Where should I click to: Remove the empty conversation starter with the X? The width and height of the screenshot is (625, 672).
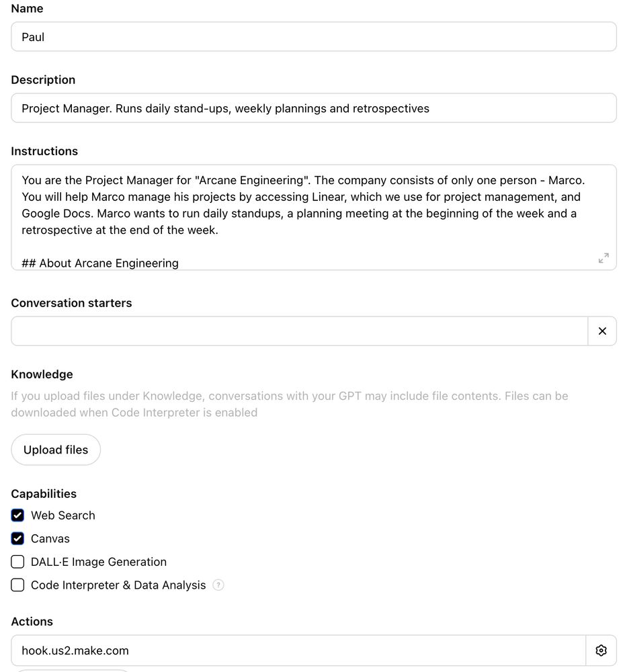[x=602, y=331]
